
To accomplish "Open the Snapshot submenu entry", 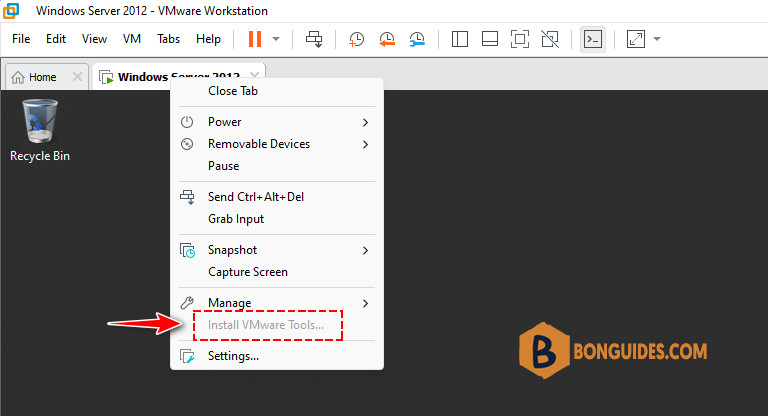I will tap(277, 250).
